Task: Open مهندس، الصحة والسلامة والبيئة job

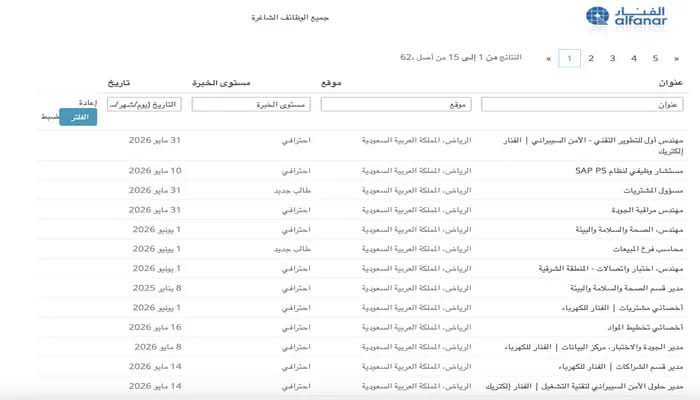Action: point(629,230)
